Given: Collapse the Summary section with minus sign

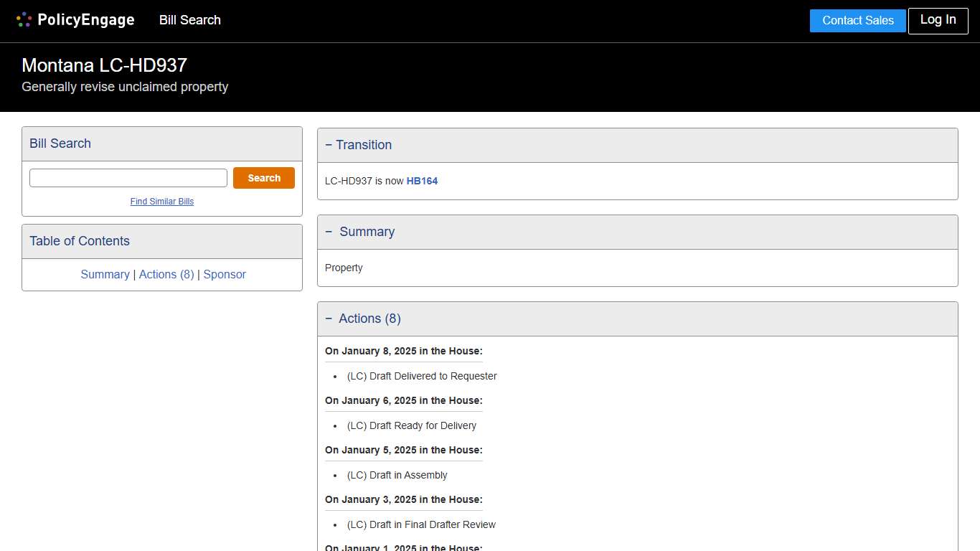Looking at the screenshot, I should [329, 232].
